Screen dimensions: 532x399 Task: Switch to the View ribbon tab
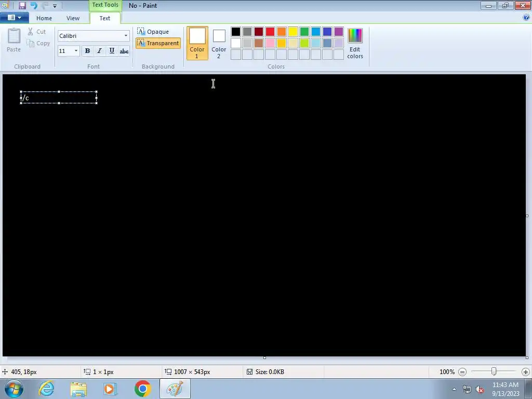[x=73, y=18]
